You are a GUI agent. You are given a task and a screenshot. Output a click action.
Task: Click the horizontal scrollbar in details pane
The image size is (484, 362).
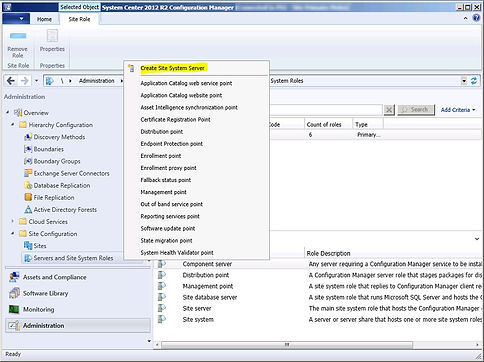tap(287, 345)
